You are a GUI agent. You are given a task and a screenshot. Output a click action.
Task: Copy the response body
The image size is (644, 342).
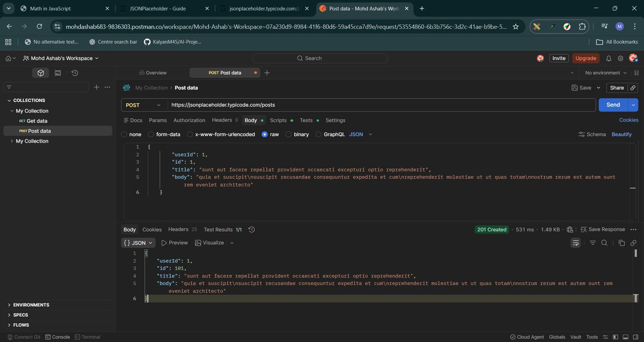pos(621,243)
